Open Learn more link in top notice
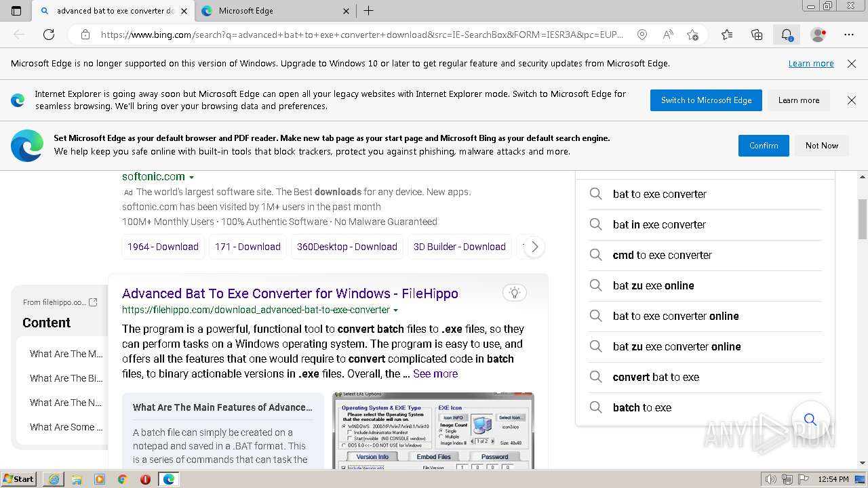Viewport: 868px width, 488px height. (x=811, y=64)
